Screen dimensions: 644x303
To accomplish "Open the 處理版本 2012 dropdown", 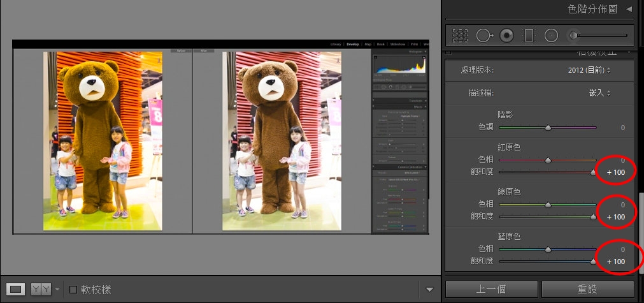I will [x=589, y=70].
